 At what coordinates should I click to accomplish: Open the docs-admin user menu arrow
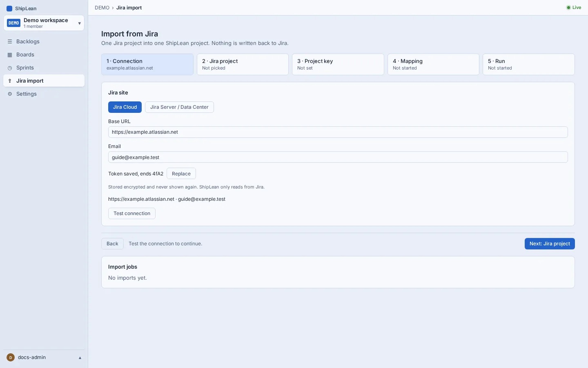80,358
